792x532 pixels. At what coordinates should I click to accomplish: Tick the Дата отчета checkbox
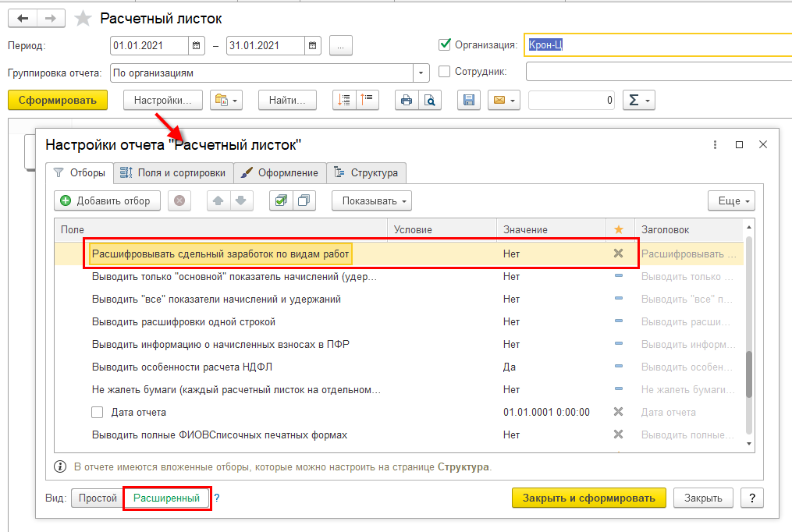tap(98, 412)
